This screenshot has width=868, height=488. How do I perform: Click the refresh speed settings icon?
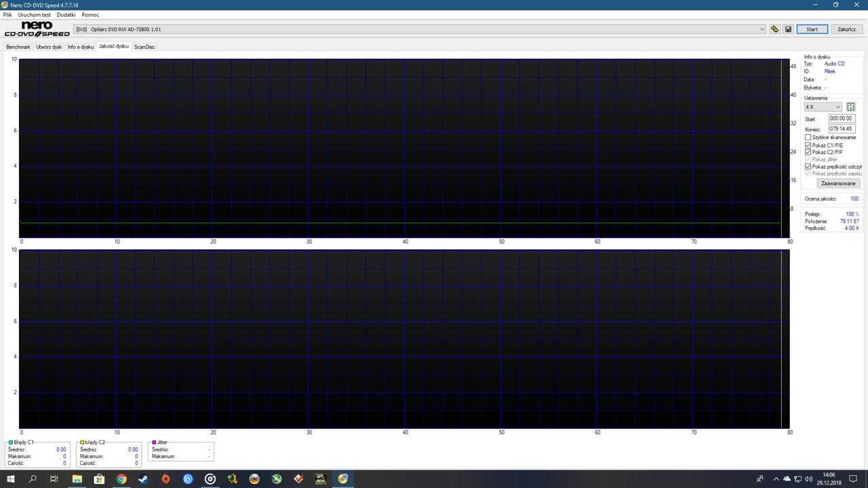850,107
